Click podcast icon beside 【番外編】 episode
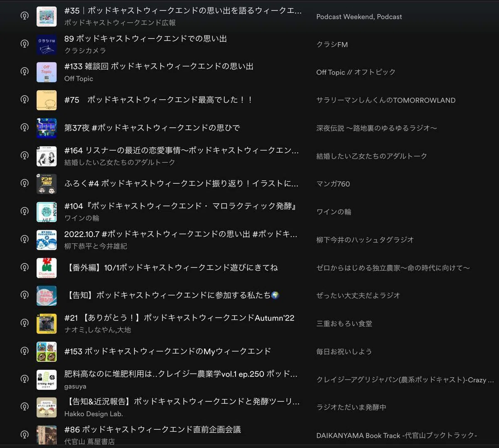 point(25,267)
